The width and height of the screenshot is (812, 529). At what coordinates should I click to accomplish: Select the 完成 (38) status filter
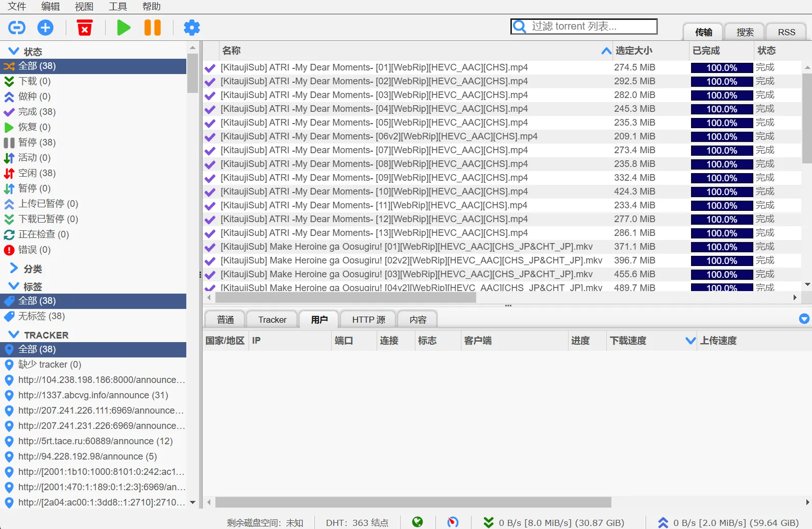pyautogui.click(x=93, y=112)
